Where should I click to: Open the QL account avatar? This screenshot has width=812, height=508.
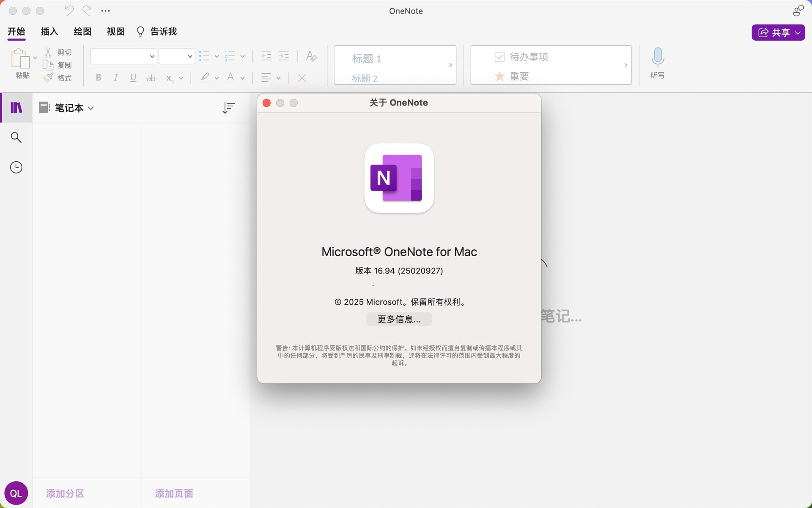16,493
